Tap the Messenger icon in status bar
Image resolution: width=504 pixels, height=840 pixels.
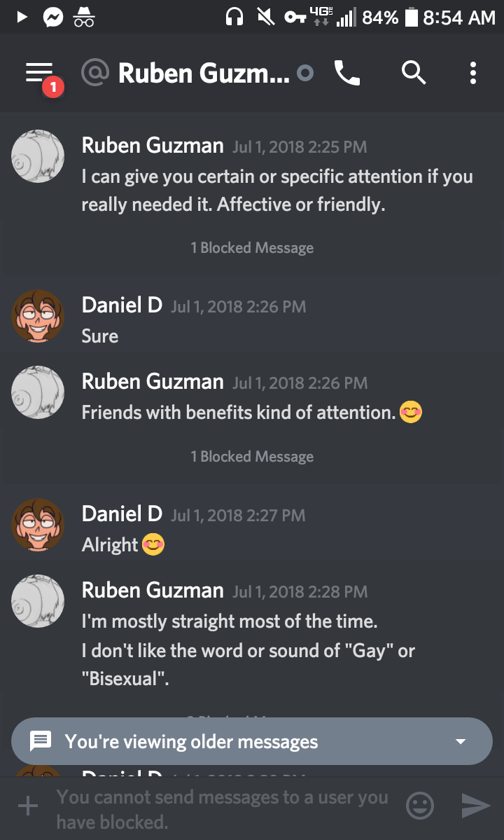[x=54, y=18]
